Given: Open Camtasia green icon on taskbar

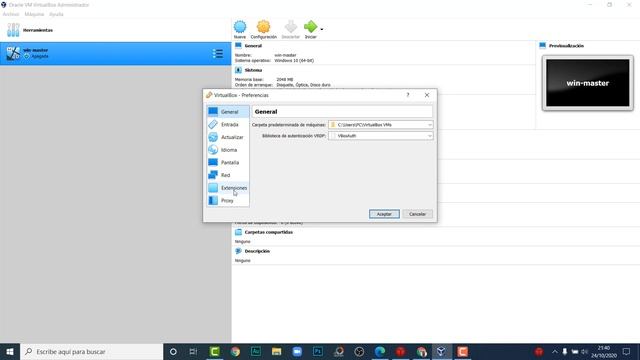Looking at the screenshot, I should pos(215,351).
